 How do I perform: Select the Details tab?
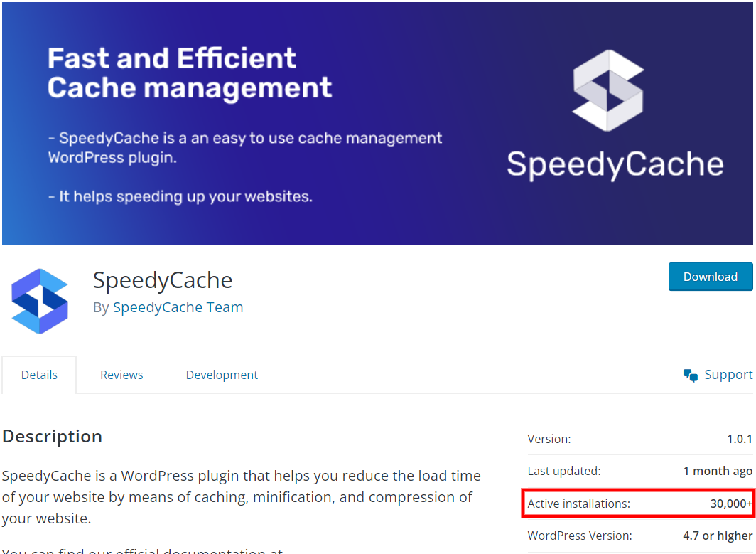pos(39,375)
